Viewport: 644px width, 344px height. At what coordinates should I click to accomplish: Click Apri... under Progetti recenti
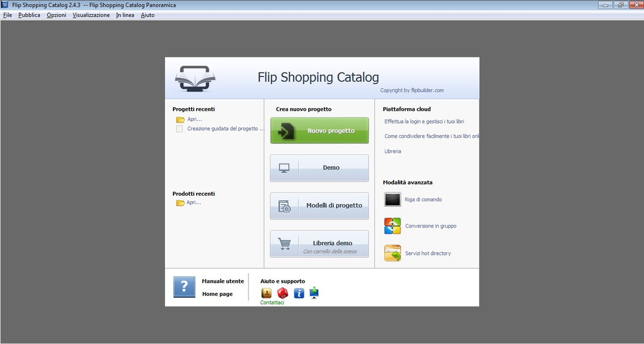pos(195,119)
